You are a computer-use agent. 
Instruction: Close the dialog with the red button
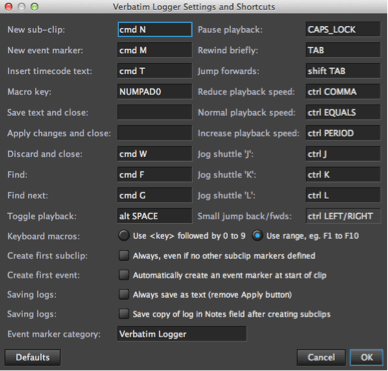pyautogui.click(x=8, y=7)
